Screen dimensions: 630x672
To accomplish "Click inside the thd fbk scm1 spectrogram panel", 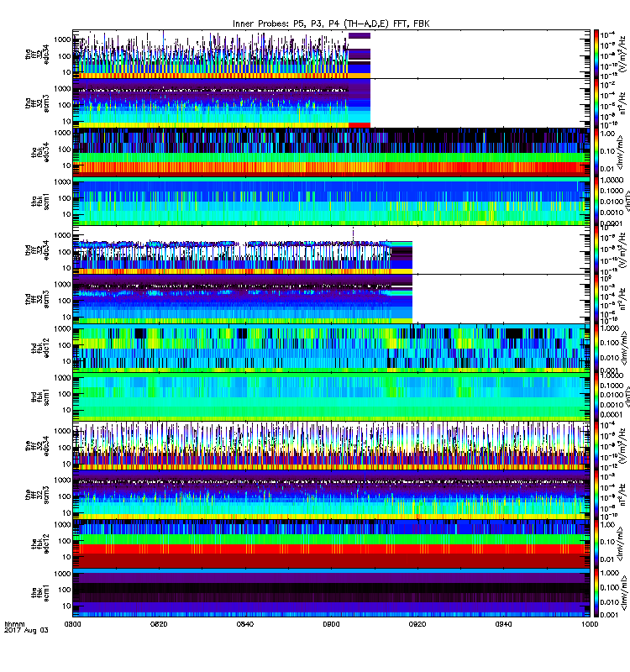I will tap(331, 396).
